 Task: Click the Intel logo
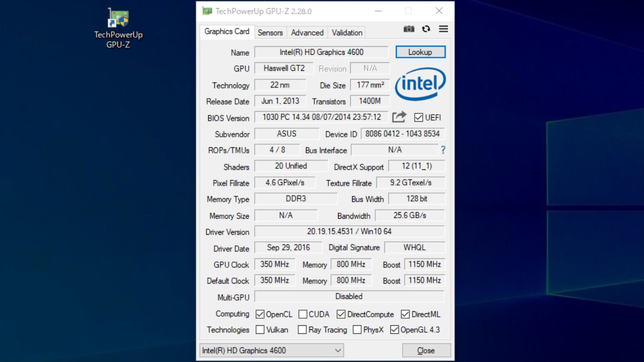click(420, 84)
